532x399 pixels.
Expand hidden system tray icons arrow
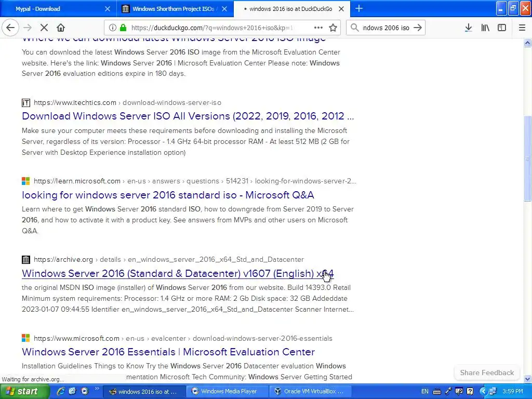[483, 392]
